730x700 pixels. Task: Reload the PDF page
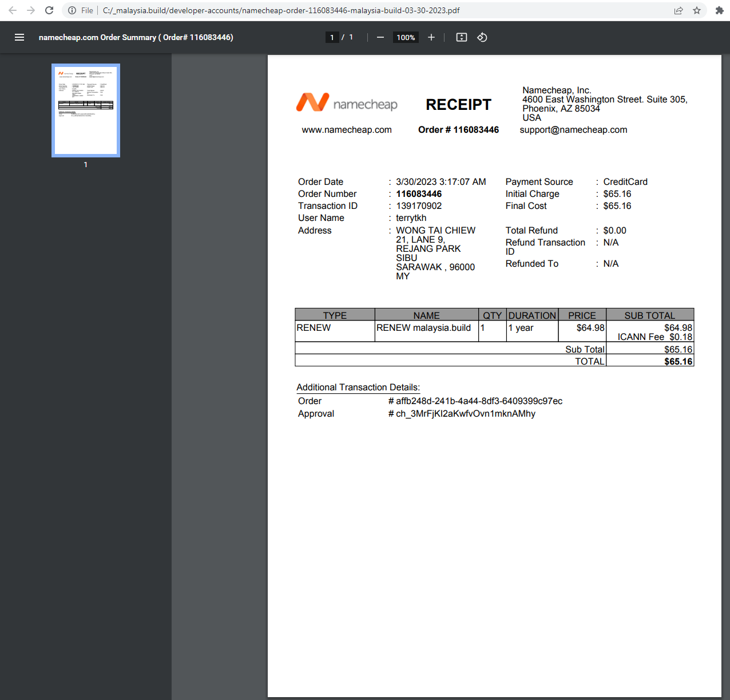(49, 10)
